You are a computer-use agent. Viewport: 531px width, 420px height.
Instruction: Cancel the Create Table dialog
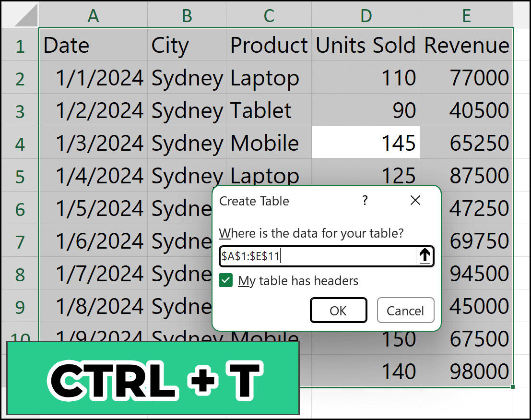[x=405, y=310]
